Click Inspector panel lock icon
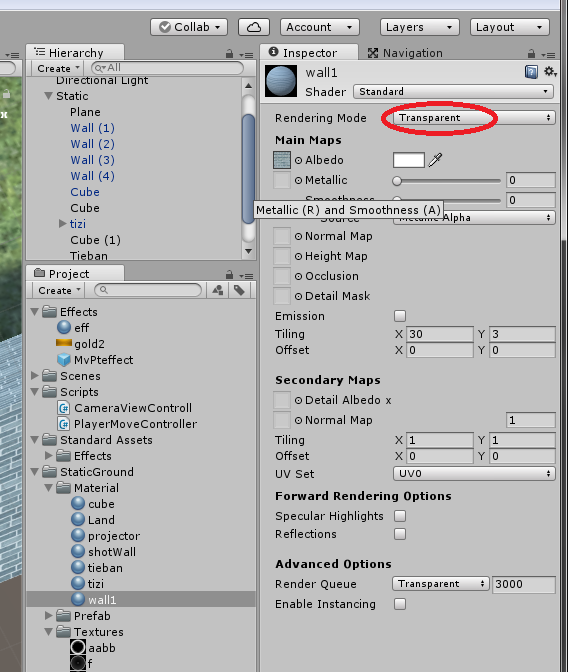The image size is (568, 672). (531, 54)
